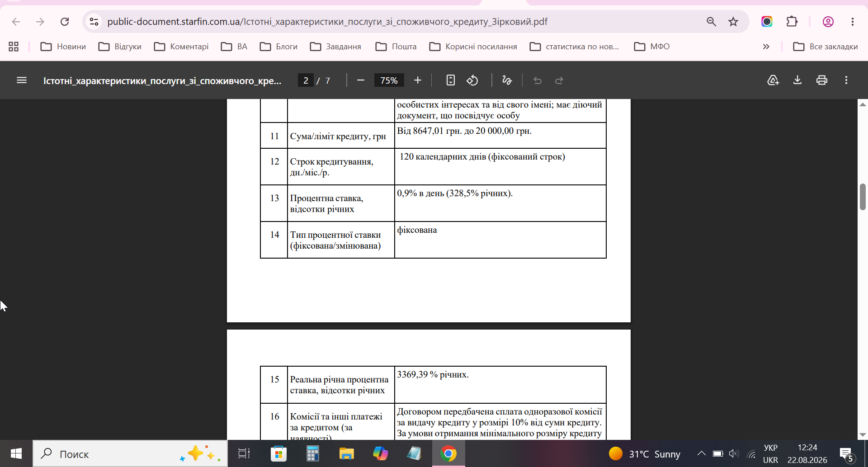Open File Explorer from the taskbar
Viewport: 868px width, 467px height.
pos(346,453)
